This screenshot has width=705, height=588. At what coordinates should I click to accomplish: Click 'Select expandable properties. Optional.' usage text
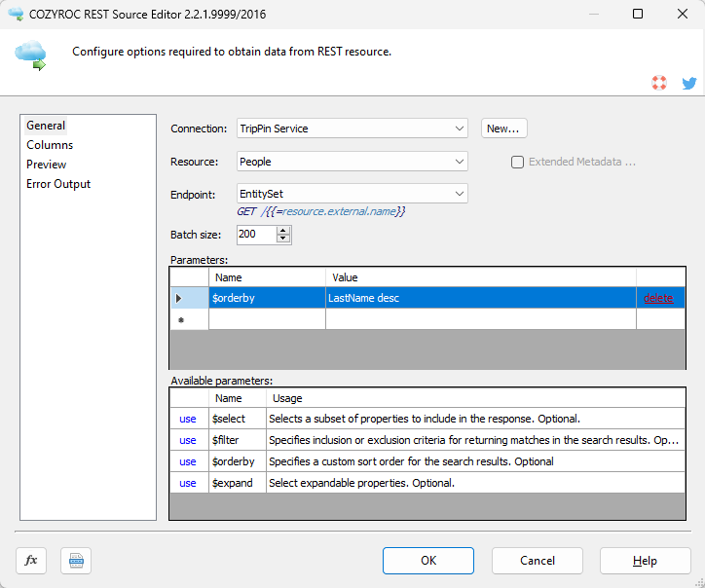pyautogui.click(x=362, y=483)
